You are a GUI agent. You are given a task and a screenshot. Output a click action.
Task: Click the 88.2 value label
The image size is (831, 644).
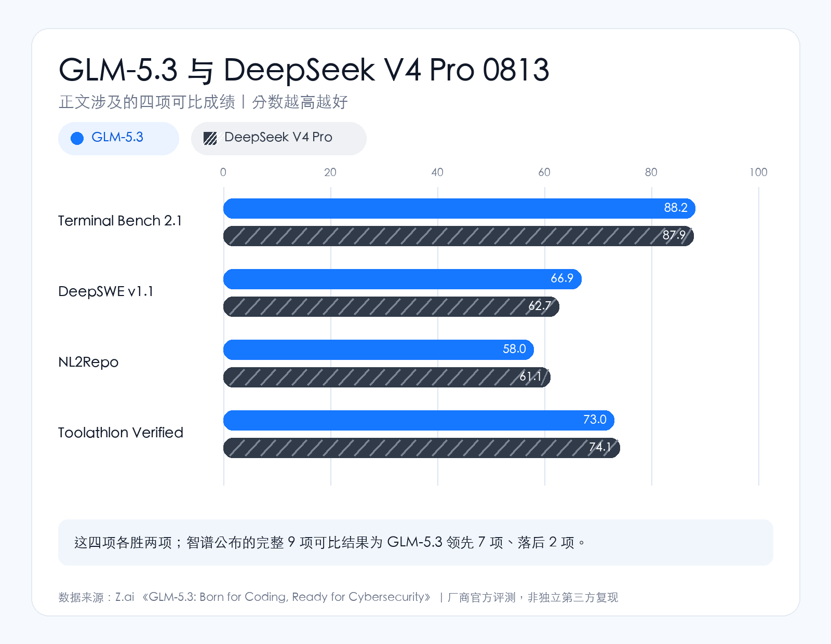pos(676,208)
